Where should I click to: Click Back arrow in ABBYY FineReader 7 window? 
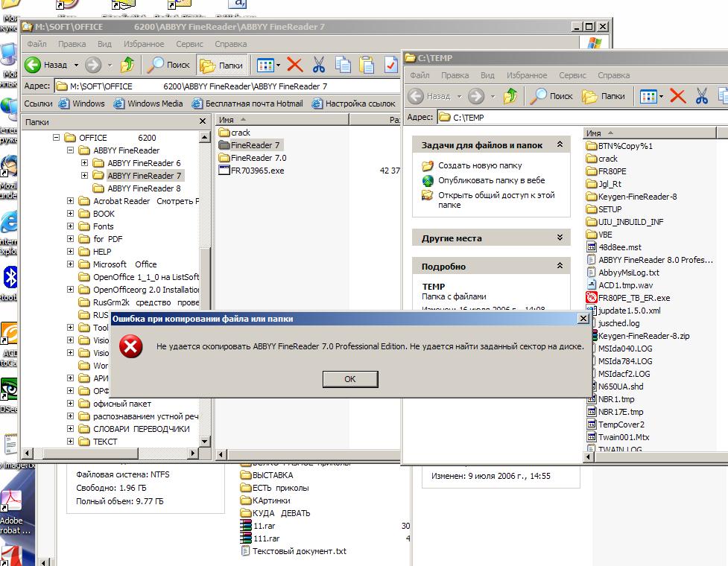(33, 65)
